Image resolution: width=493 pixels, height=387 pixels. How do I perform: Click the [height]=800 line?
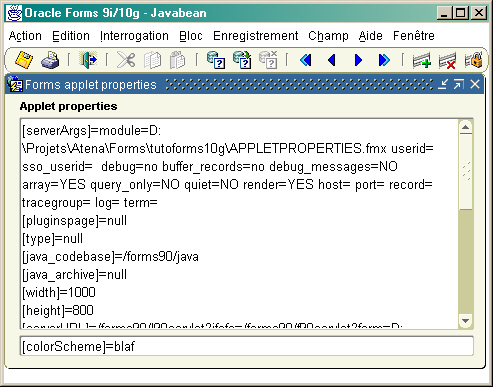(58, 311)
